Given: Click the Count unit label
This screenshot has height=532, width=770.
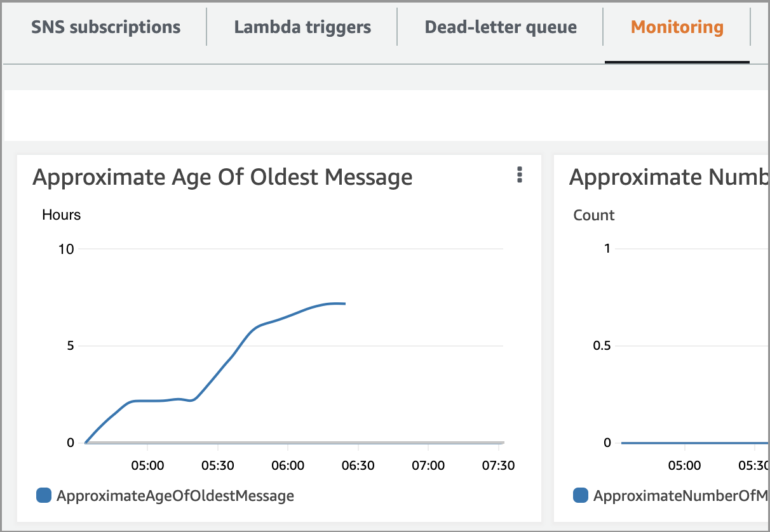Looking at the screenshot, I should (x=594, y=215).
